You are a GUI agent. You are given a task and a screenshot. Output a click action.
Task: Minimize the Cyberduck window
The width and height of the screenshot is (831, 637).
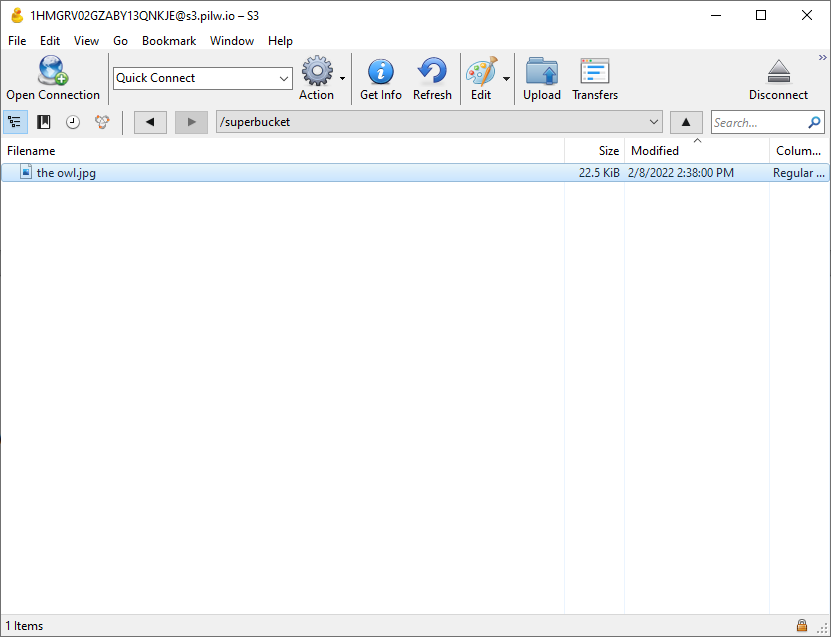(x=716, y=15)
